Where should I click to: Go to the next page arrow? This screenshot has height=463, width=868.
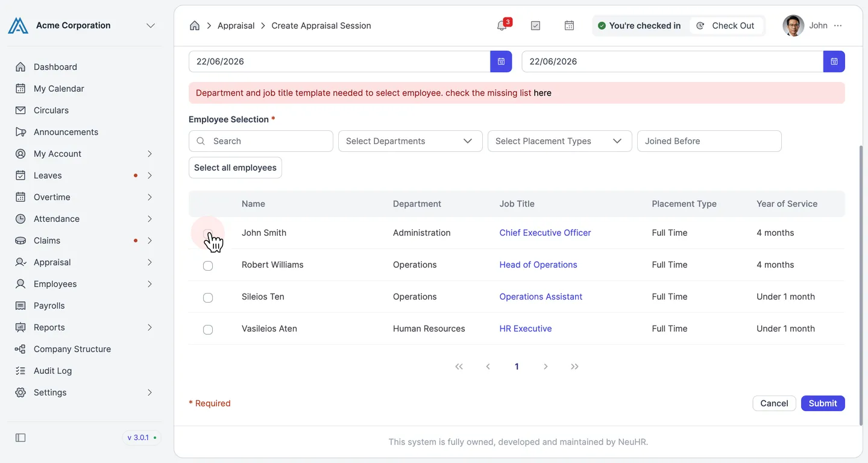coord(546,367)
